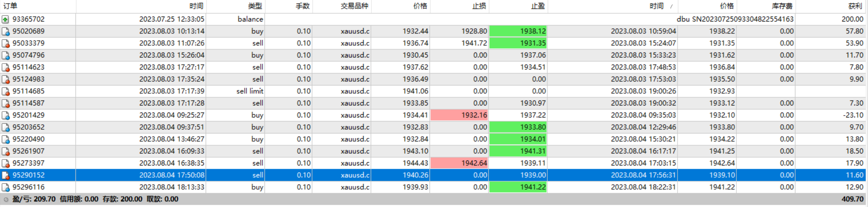868x207 pixels.
Task: Click the balance icon for order 93365702
Action: point(5,19)
